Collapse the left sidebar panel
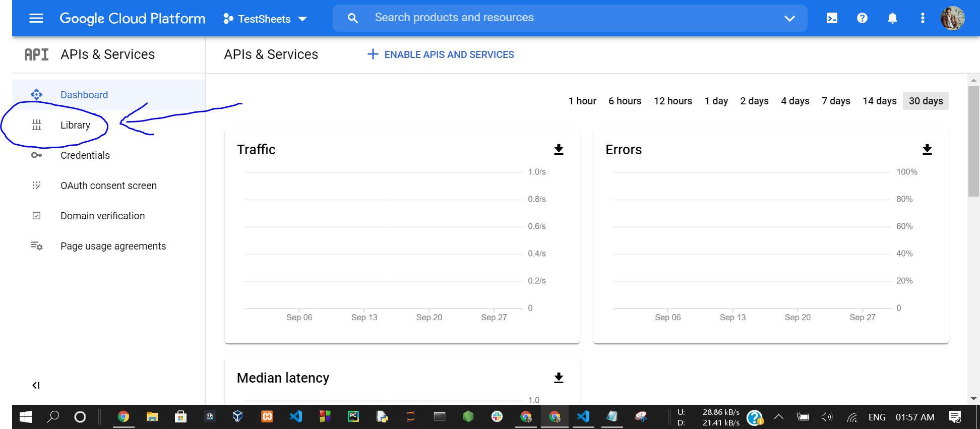The width and height of the screenshot is (980, 429). pos(36,385)
